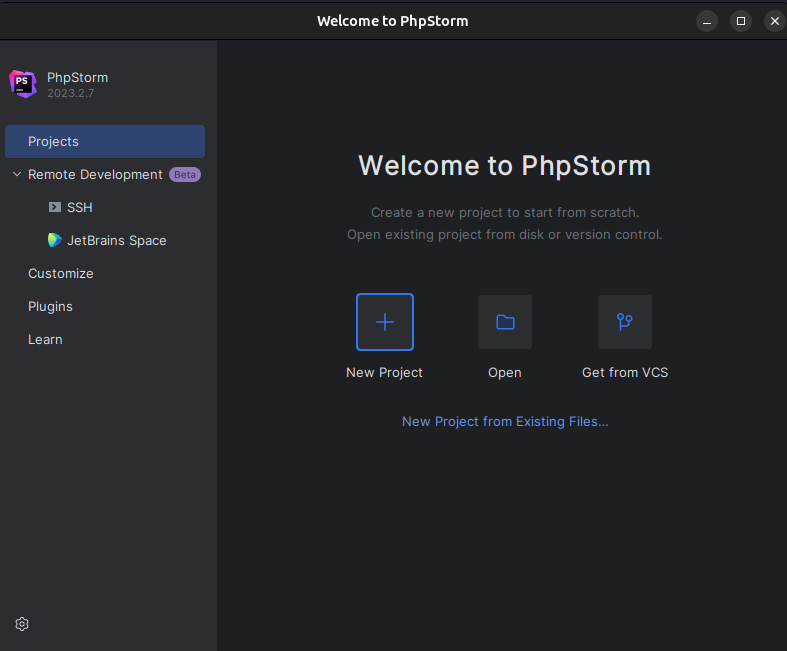Click the Get from VCS branch icon

pos(625,322)
